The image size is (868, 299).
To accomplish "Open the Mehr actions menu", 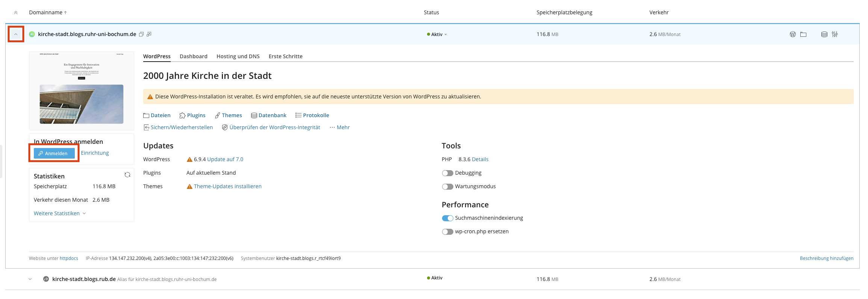I will (340, 127).
